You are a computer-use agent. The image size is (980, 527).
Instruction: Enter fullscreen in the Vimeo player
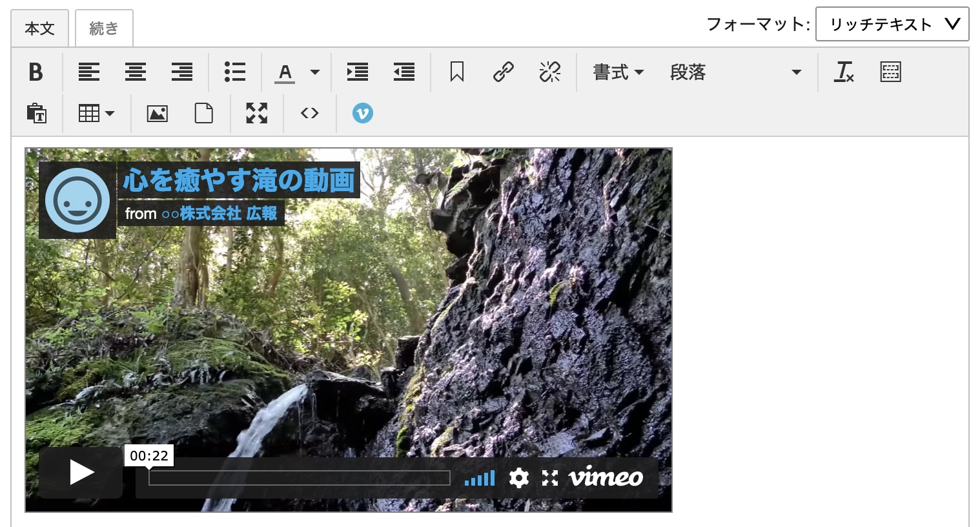pyautogui.click(x=550, y=478)
